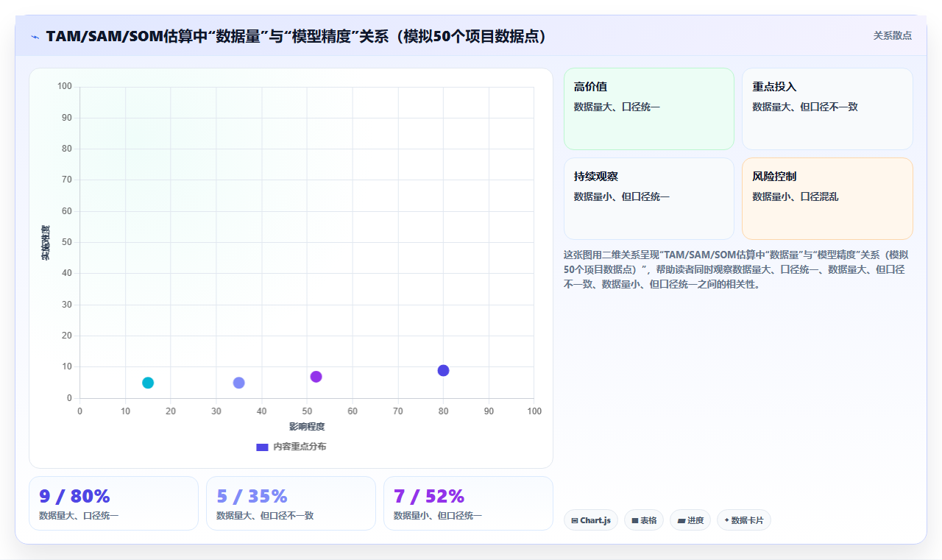Open the 持续观察 quadrant card
This screenshot has width=942, height=560.
[649, 199]
